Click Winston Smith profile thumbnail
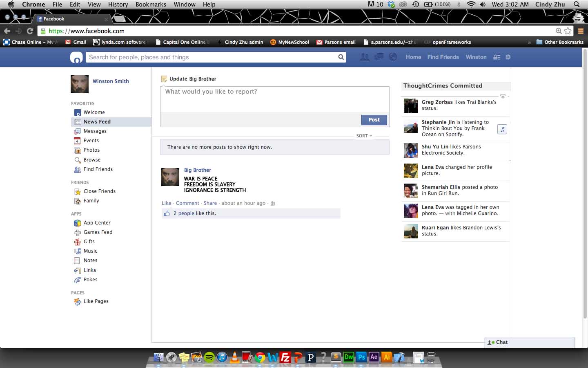 80,84
